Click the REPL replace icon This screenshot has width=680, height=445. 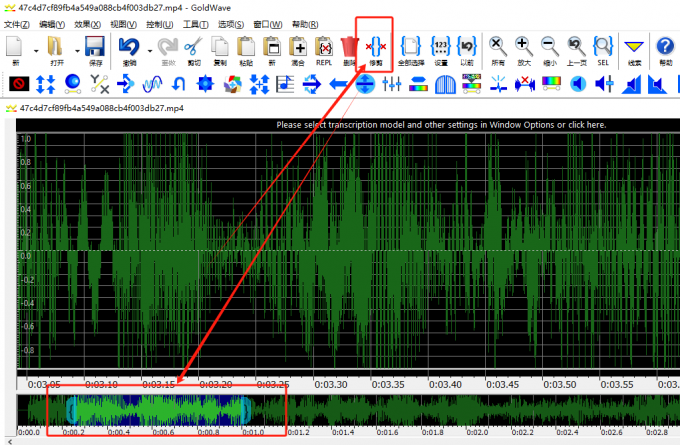coord(324,51)
